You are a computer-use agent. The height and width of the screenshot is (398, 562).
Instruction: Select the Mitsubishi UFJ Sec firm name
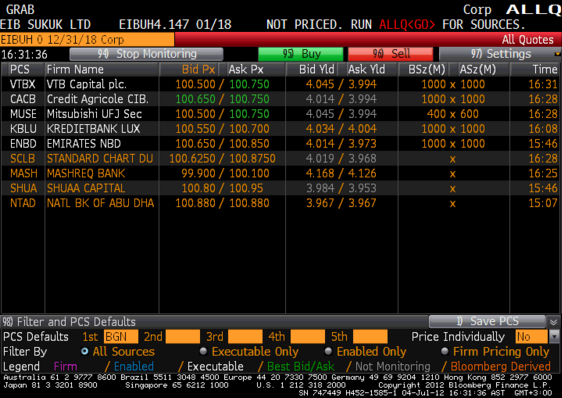tap(94, 114)
